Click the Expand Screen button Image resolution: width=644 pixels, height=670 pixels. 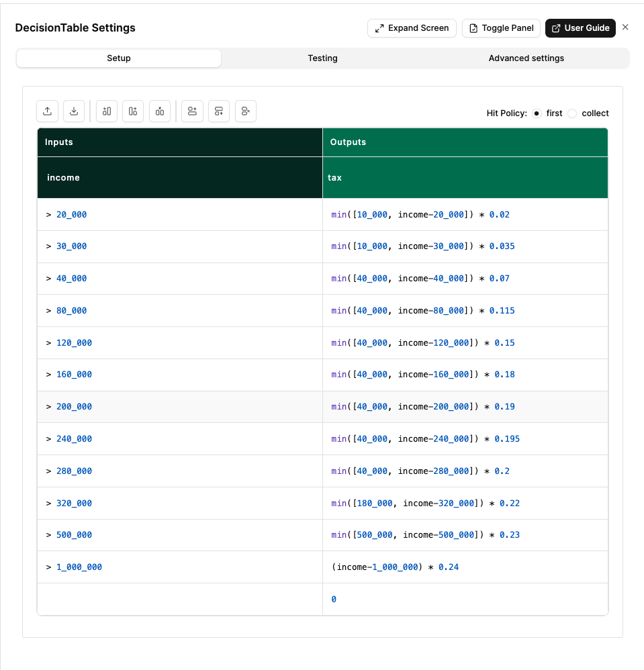(x=412, y=28)
